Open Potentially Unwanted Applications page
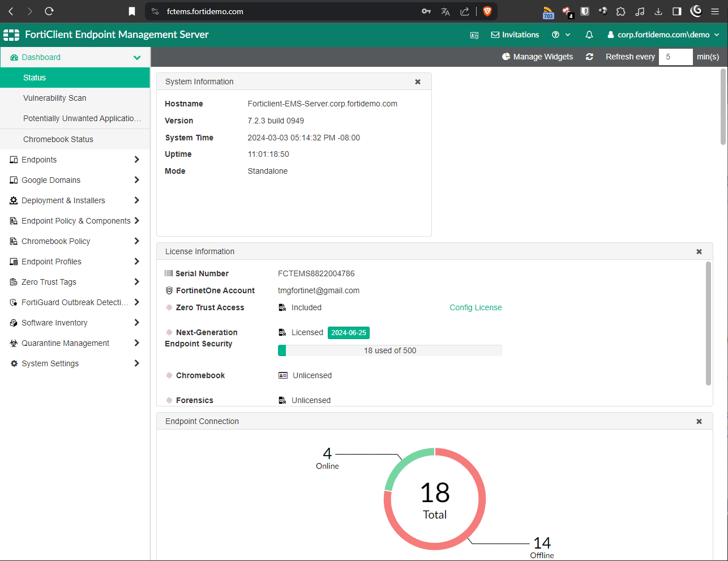Viewport: 728px width, 561px height. [75, 118]
